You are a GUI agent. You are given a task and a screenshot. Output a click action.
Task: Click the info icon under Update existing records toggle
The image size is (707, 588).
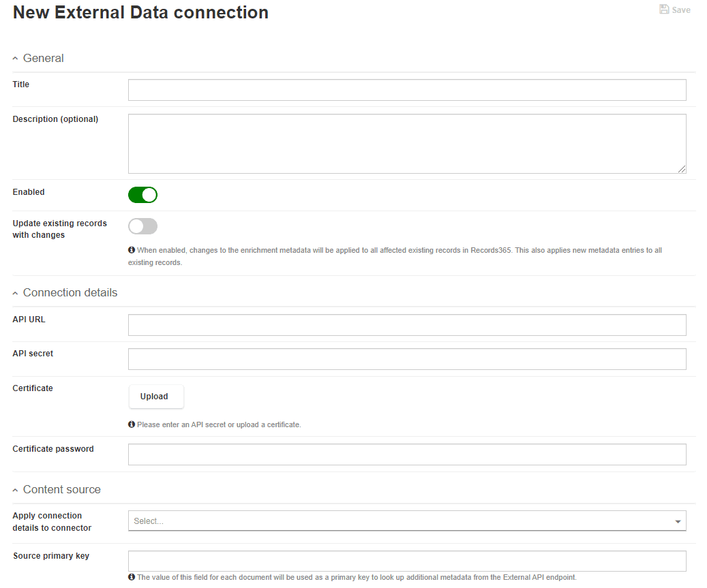click(131, 250)
